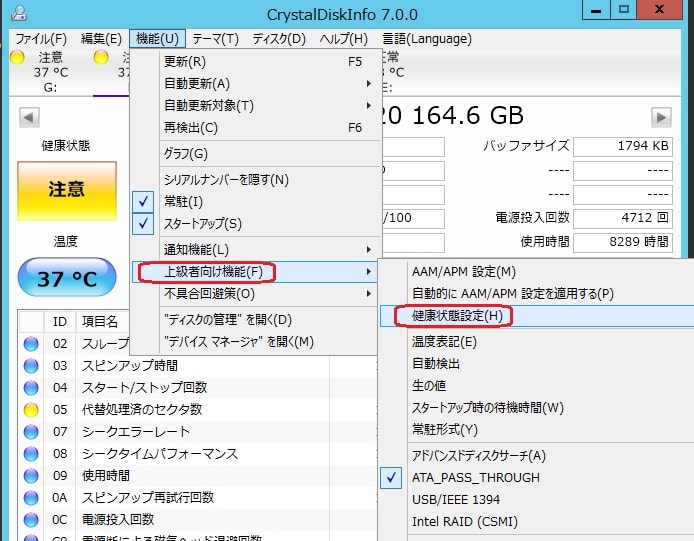Select AAM/APM 設定(M) menu entry
The image size is (694, 541).
click(537, 272)
